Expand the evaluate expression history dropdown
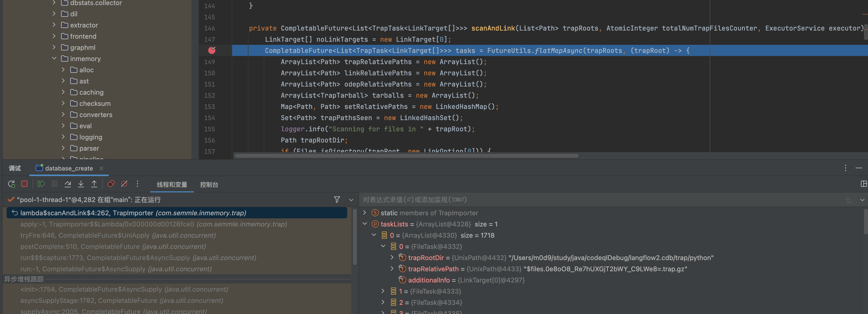Screen dimensions: 868x314 862,200
